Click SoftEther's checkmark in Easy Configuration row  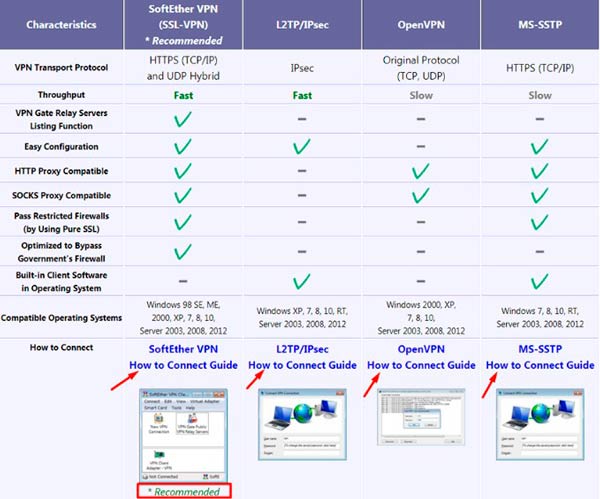coord(183,147)
